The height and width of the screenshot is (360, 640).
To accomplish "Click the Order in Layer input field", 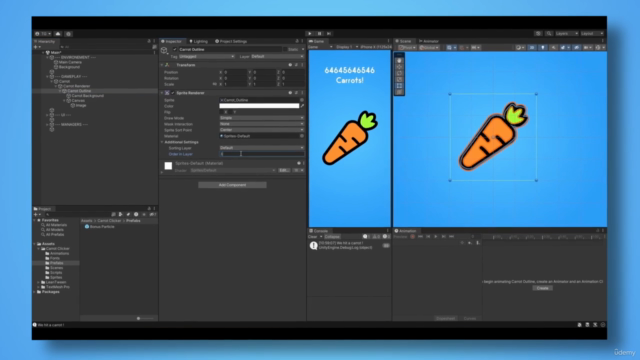I will click(x=262, y=154).
